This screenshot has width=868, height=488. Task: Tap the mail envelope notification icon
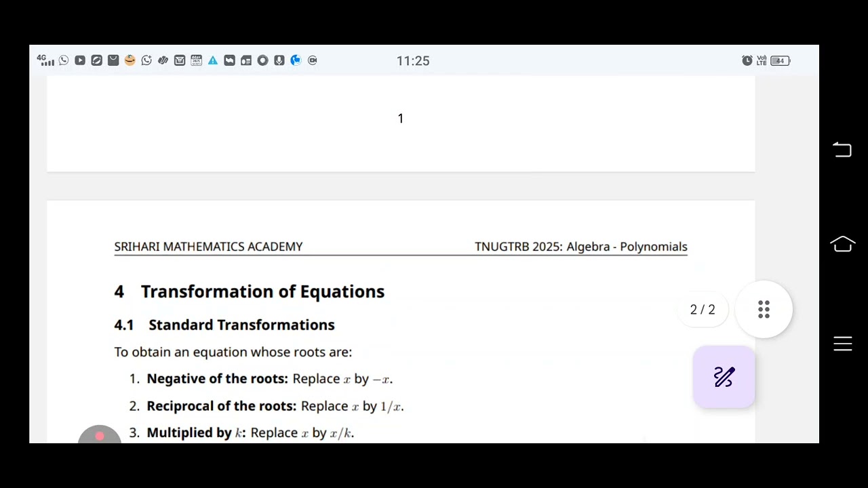pos(180,60)
